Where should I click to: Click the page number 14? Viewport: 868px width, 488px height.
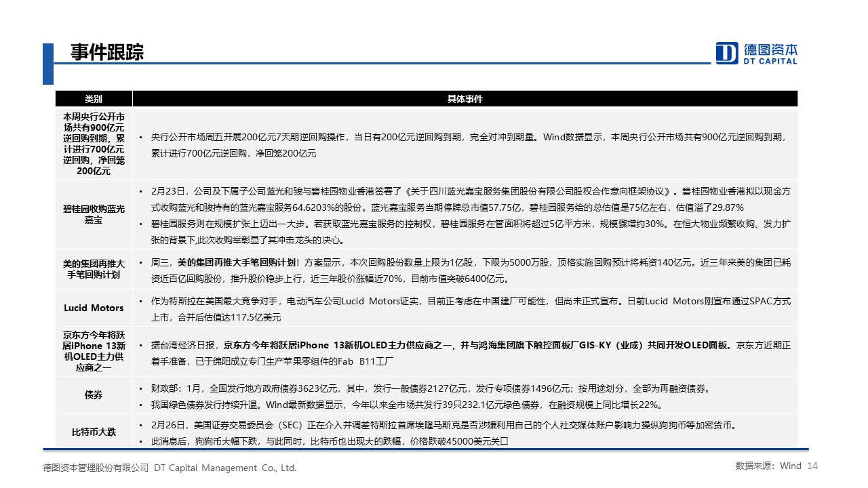[x=813, y=466]
